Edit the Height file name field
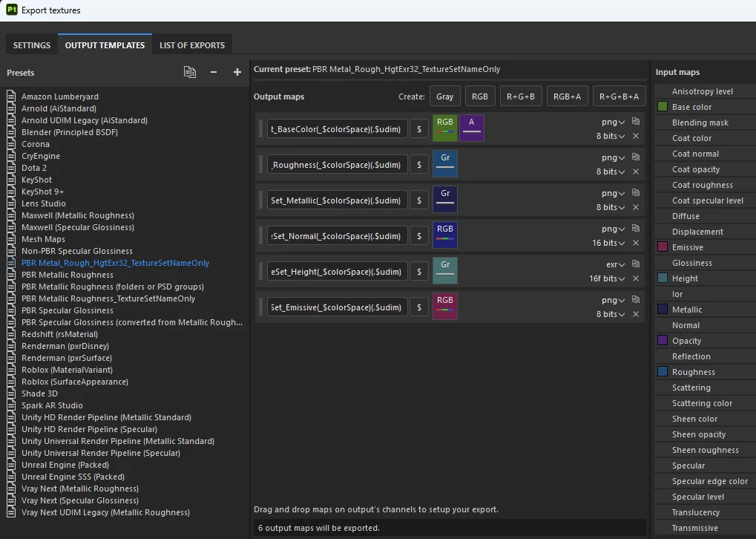Viewport: 756px width, 539px height. click(337, 272)
